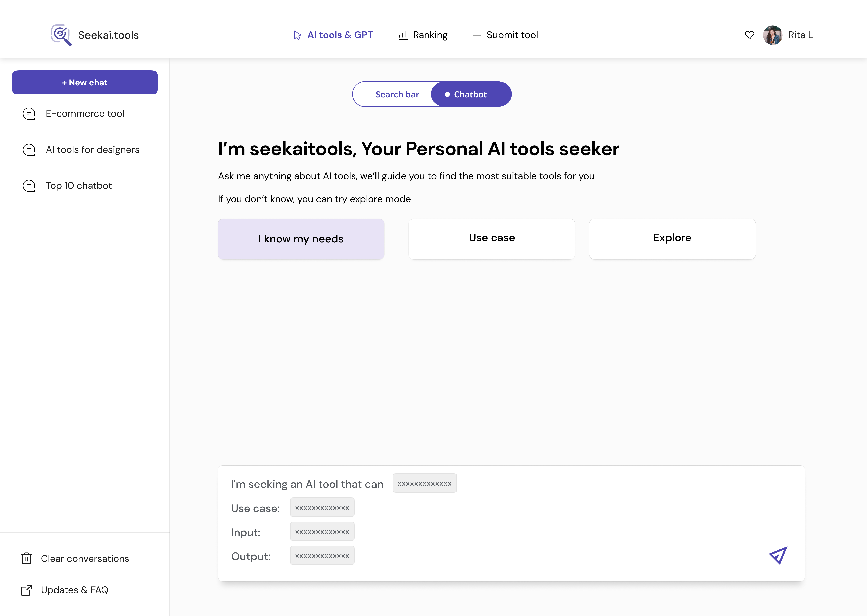Click chat bubble icon for E-commerce tool
This screenshot has height=616, width=867.
pos(29,114)
